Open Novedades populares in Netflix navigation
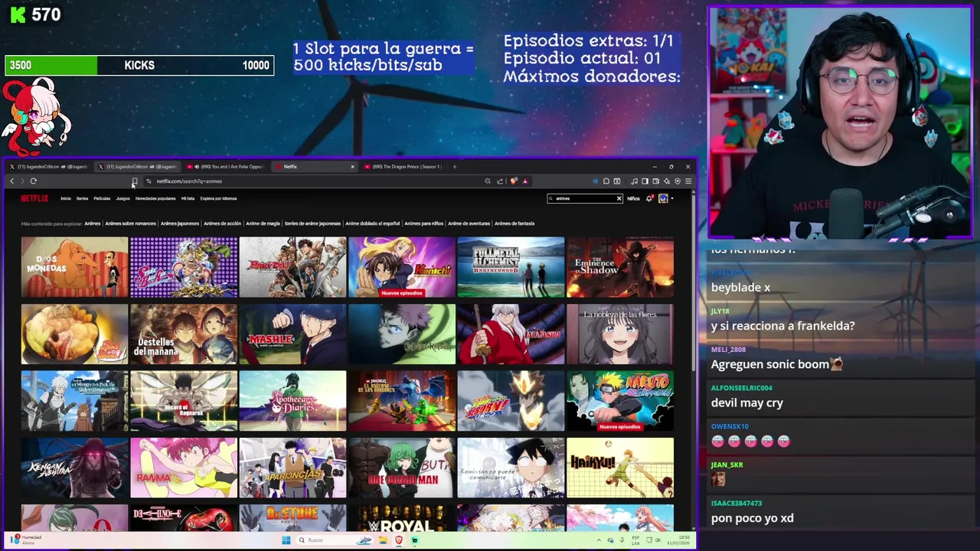The width and height of the screenshot is (980, 551). pos(155,198)
